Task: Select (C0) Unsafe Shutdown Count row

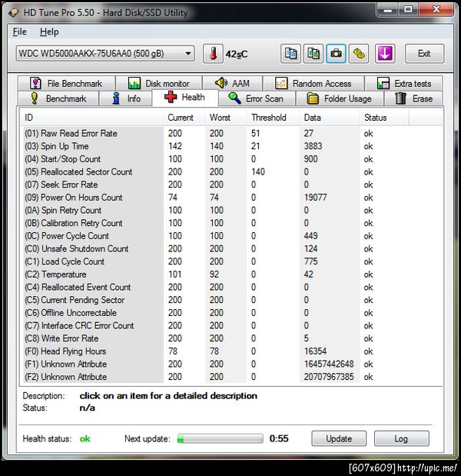Action: click(231, 248)
